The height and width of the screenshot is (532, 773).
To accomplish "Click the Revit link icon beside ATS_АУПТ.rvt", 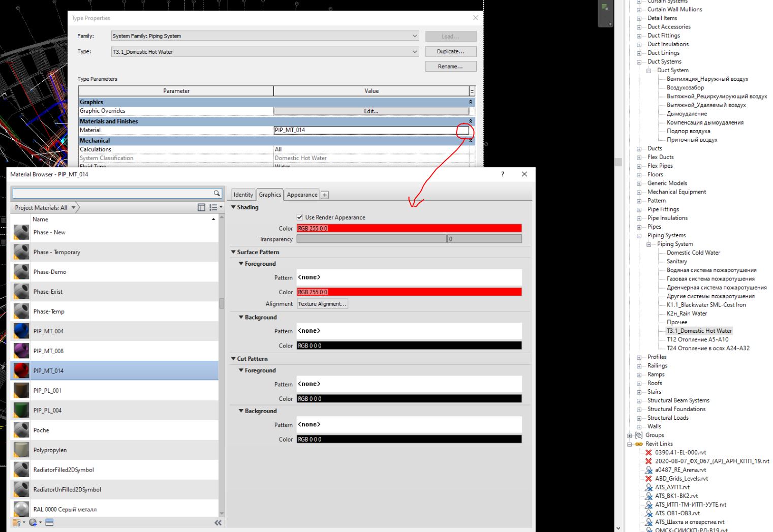I will tap(649, 487).
